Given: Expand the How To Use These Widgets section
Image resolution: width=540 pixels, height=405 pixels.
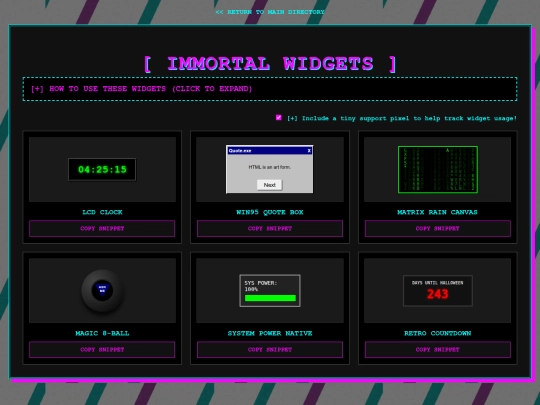Looking at the screenshot, I should (x=270, y=89).
